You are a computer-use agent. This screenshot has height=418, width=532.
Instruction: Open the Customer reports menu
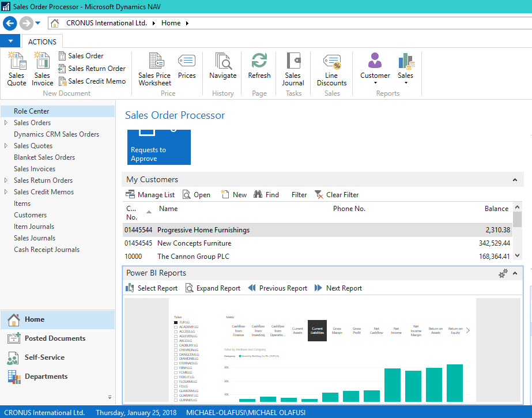pyautogui.click(x=375, y=68)
